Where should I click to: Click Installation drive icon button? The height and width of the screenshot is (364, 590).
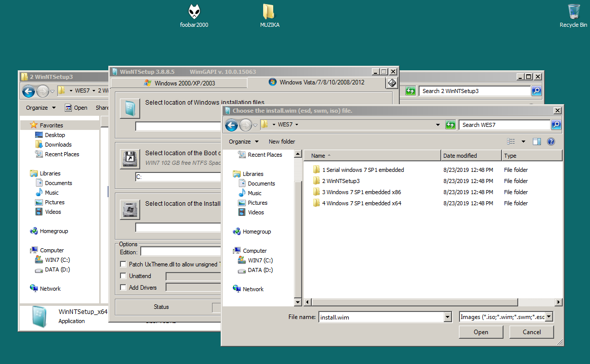click(130, 209)
